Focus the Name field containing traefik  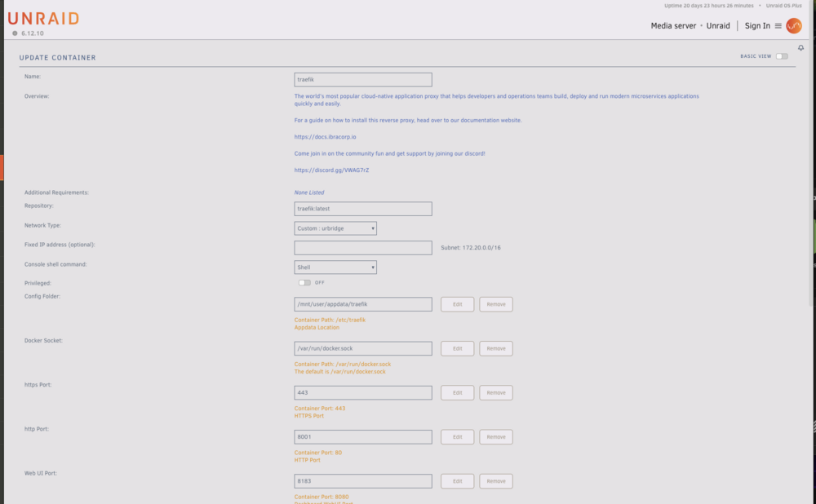point(363,80)
